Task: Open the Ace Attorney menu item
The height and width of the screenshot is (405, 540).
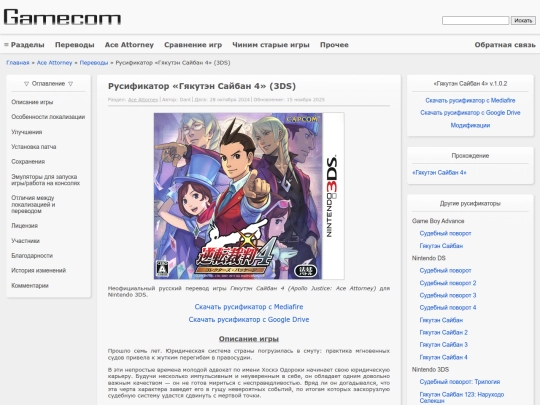Action: point(129,45)
